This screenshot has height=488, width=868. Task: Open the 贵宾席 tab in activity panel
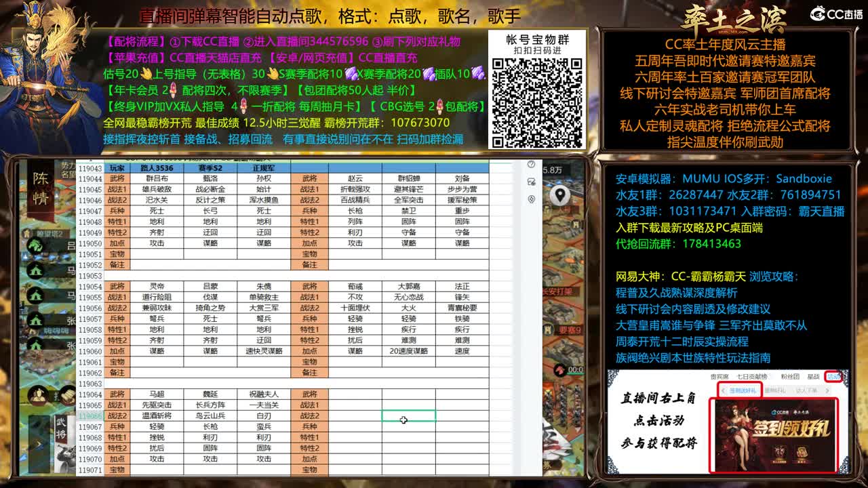click(719, 377)
